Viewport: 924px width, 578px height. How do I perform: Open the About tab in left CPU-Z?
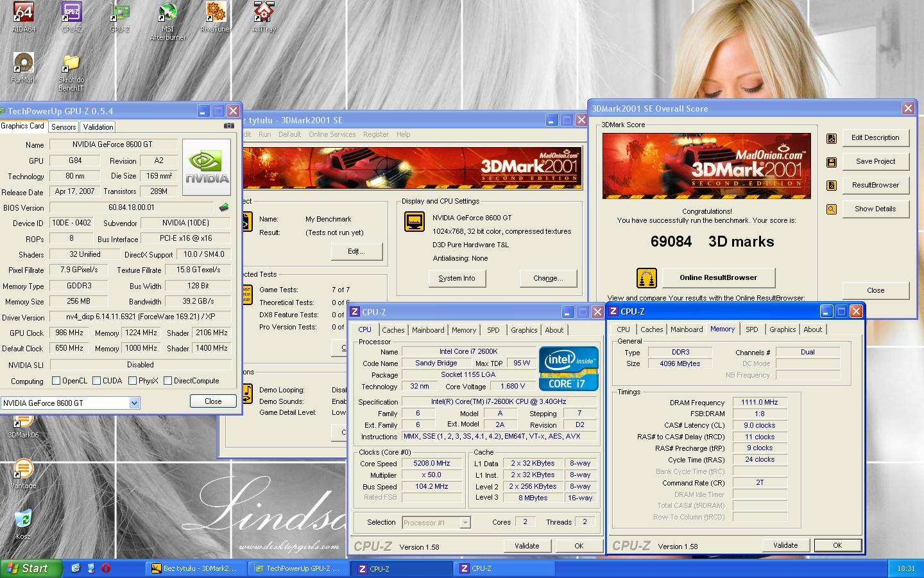pos(554,330)
